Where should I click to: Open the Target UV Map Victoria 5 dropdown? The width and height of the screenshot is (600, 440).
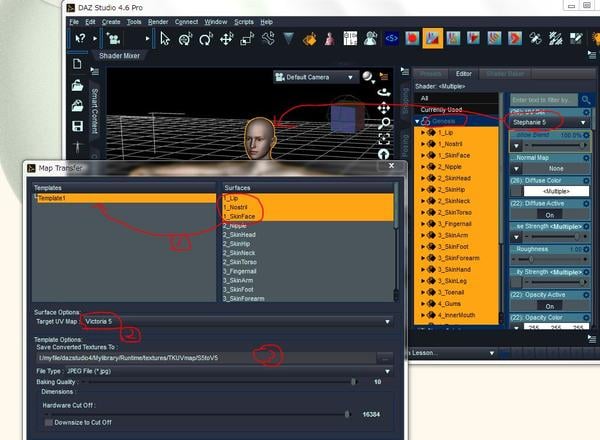[237, 321]
